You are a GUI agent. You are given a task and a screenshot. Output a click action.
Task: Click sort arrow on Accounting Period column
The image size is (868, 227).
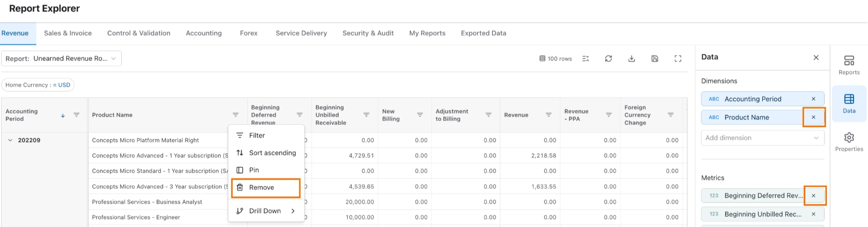[63, 115]
